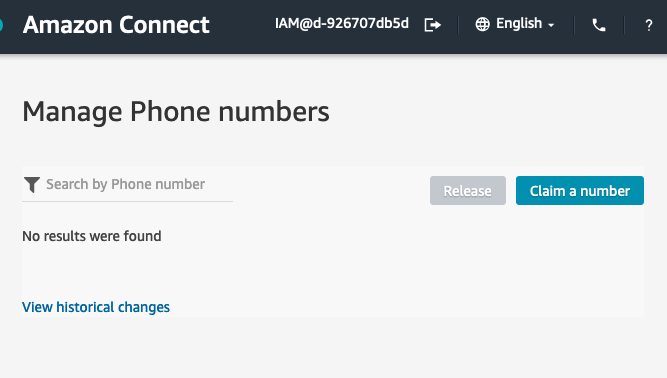Click the logout arrow icon
The image size is (667, 378).
pyautogui.click(x=433, y=25)
